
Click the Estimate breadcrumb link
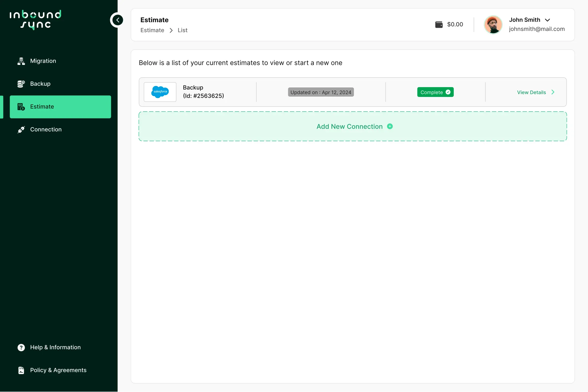click(152, 30)
